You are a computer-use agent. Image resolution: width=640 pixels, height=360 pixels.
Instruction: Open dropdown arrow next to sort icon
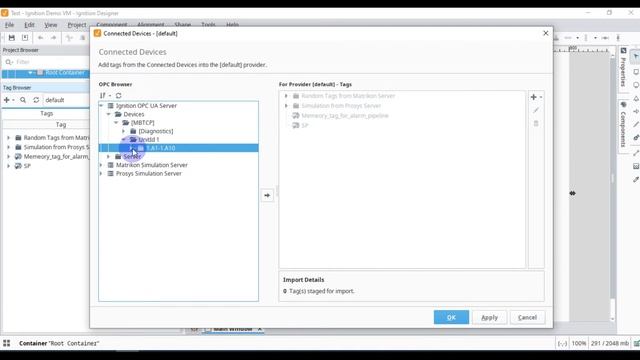tap(110, 96)
